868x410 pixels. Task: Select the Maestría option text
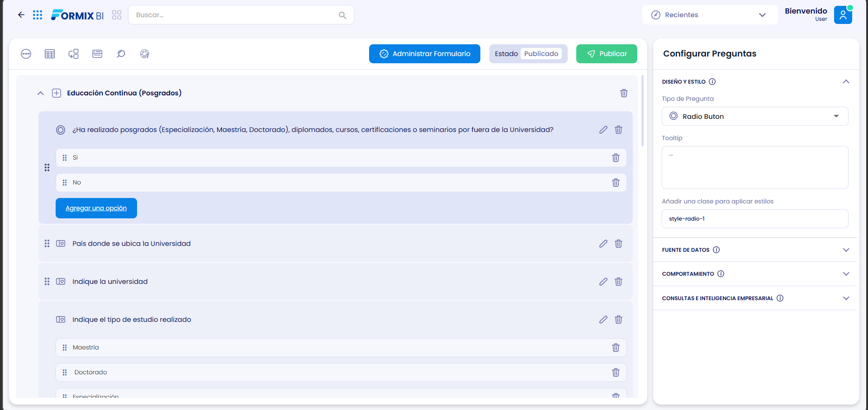click(86, 348)
